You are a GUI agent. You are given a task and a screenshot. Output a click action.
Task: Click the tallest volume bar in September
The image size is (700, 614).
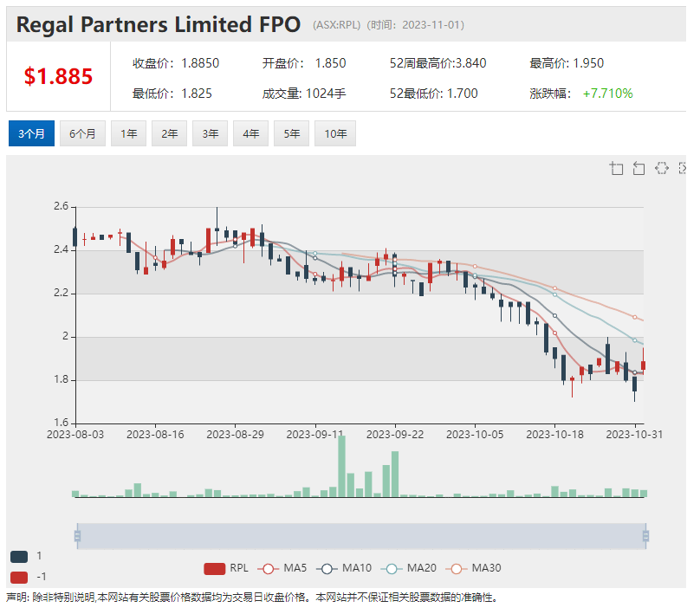tap(341, 466)
